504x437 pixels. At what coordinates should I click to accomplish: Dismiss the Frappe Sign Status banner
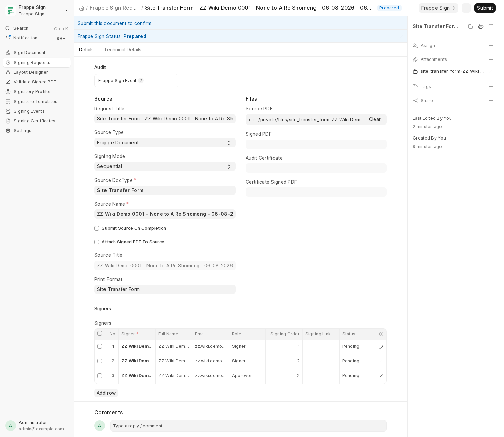click(x=402, y=36)
